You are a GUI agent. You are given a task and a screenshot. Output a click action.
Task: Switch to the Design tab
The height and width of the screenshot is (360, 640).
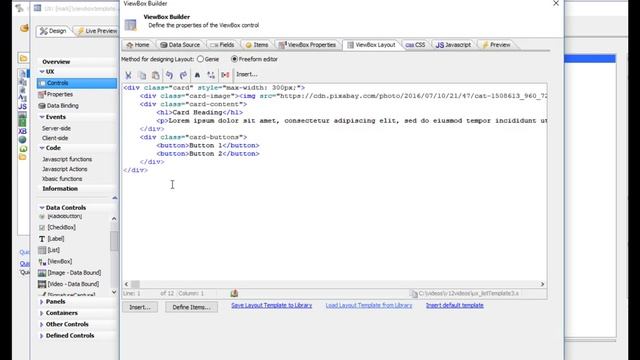tap(53, 31)
